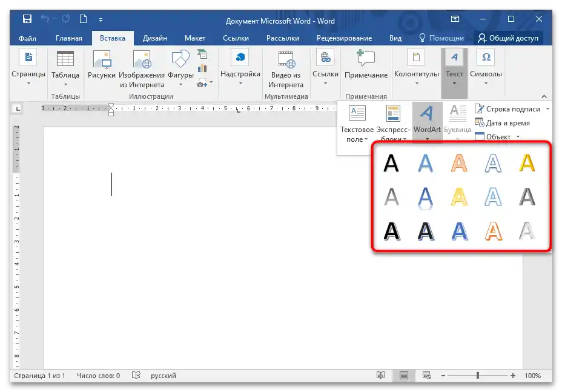Click the chart Диаграмма icon

(202, 68)
